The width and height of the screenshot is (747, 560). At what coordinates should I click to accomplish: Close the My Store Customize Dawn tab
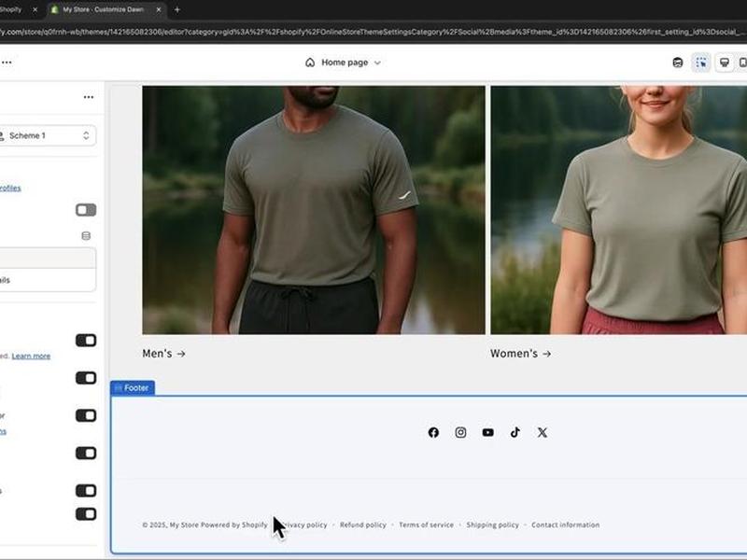point(159,9)
